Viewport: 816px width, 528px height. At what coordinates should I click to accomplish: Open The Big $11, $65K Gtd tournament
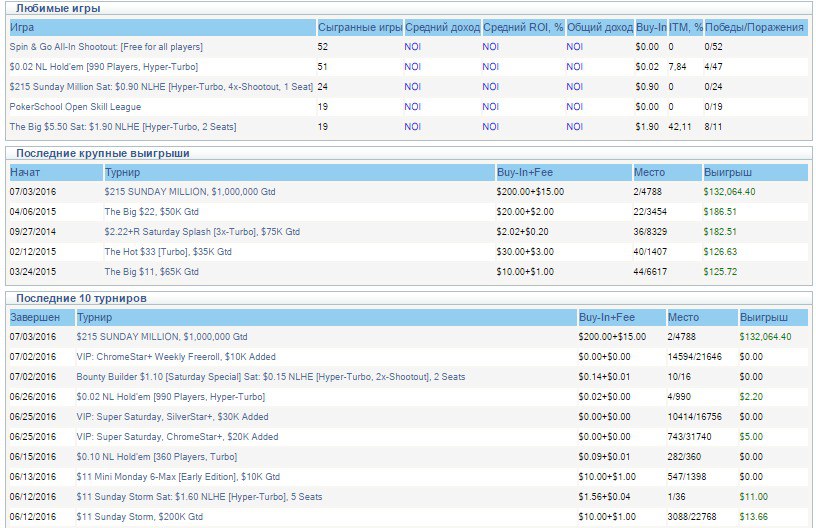tap(151, 272)
